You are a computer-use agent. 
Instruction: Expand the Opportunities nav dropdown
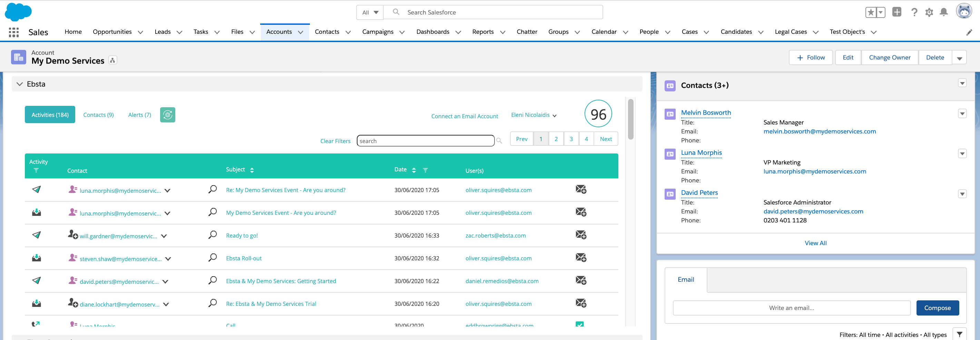coord(140,33)
